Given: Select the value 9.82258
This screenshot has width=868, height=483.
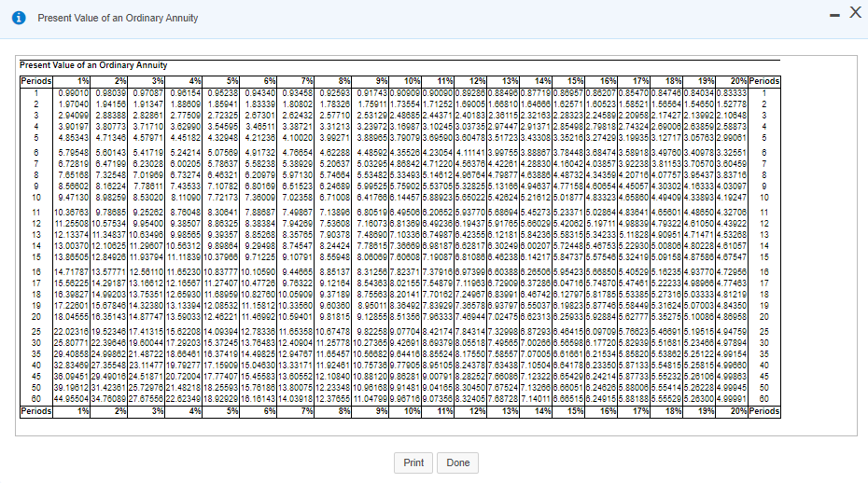Looking at the screenshot, I should (x=372, y=331).
